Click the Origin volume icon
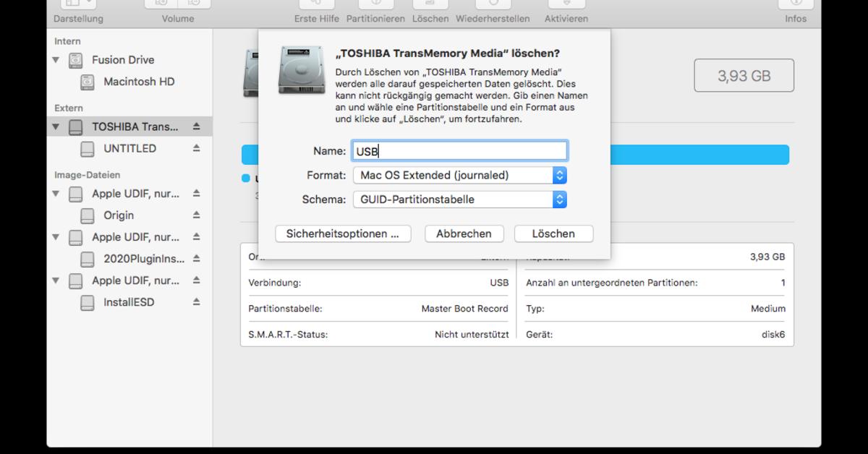 tap(88, 215)
